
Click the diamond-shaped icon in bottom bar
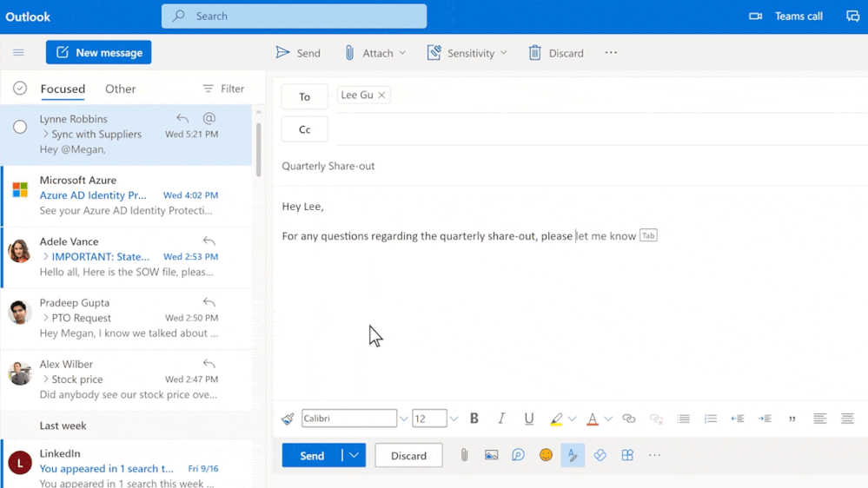tap(600, 455)
